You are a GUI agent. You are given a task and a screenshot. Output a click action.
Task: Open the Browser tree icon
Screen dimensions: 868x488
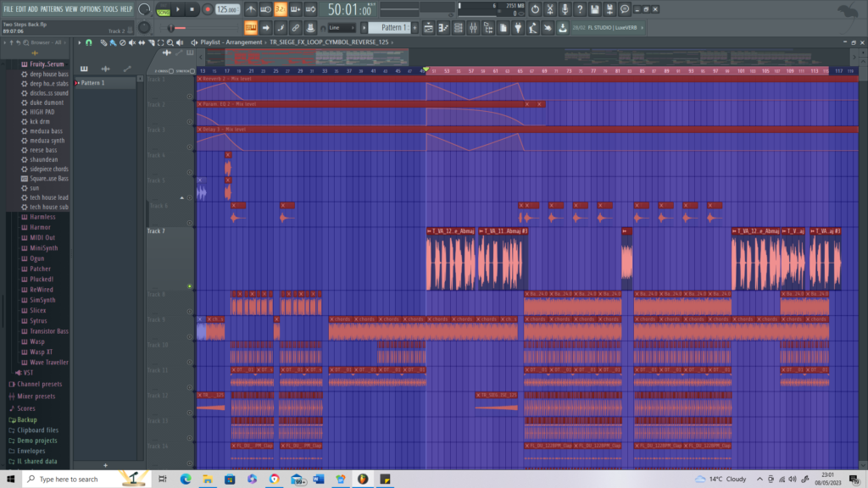coord(488,28)
